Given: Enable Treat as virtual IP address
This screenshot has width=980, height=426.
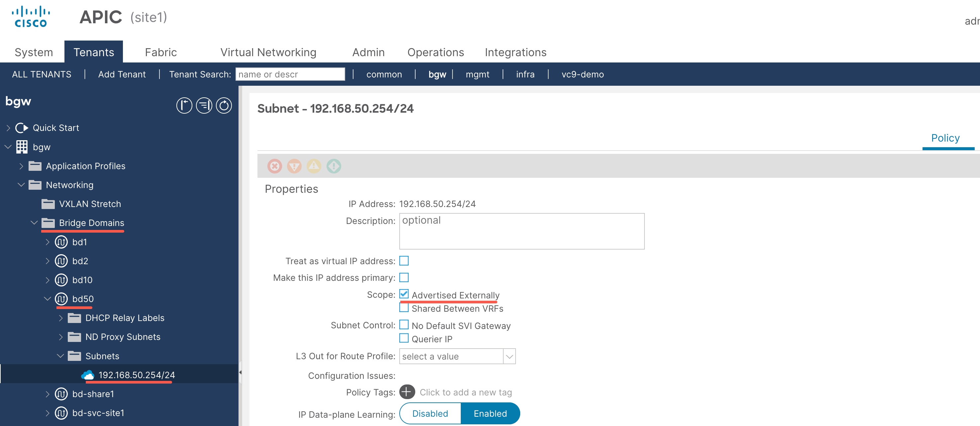Looking at the screenshot, I should pyautogui.click(x=404, y=261).
